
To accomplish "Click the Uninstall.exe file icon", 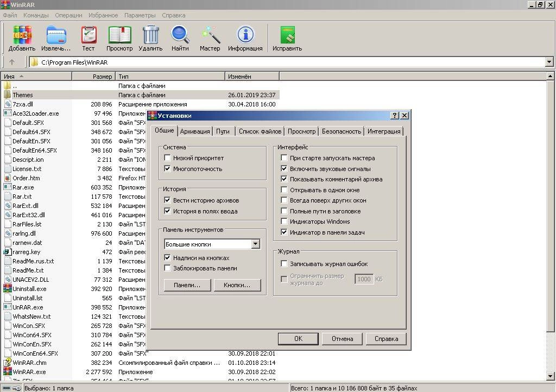I will [x=8, y=288].
